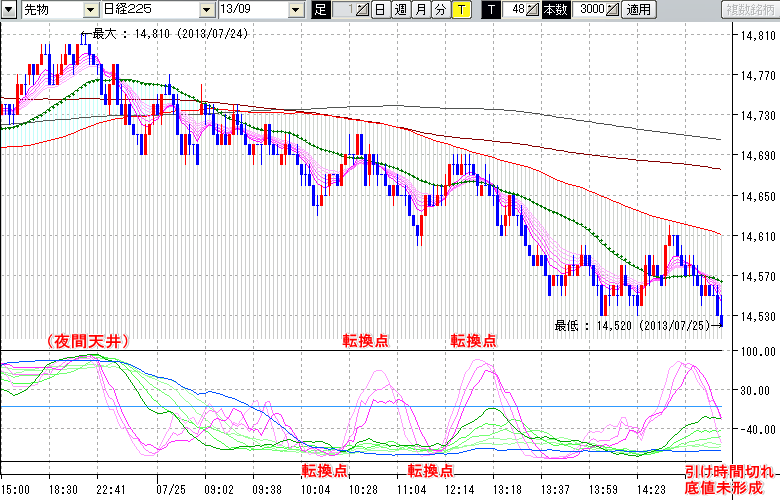Click the spinner arrow beside 48
Image resolution: width=780 pixels, height=500 pixels.
click(x=533, y=10)
